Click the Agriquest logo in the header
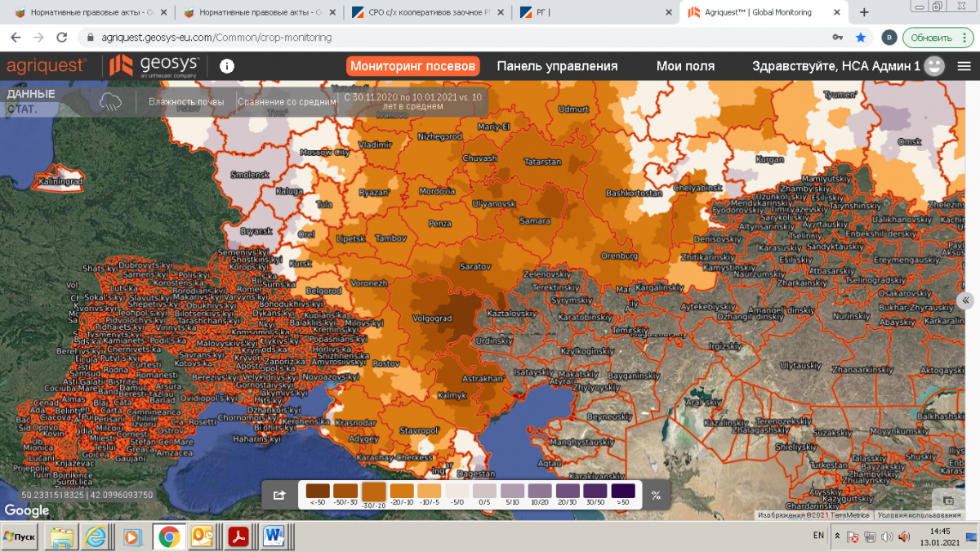This screenshot has height=552, width=980. pyautogui.click(x=47, y=66)
